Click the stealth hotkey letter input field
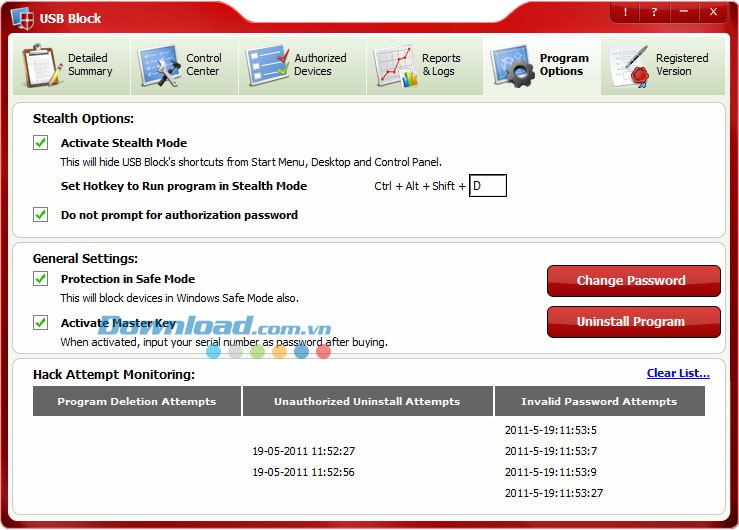This screenshot has width=739, height=530. [x=488, y=185]
